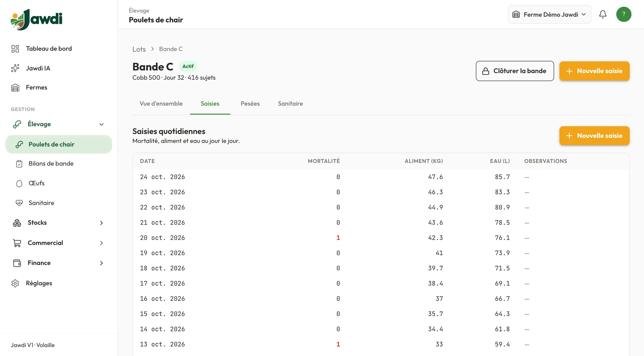Collapse the Élevage section chevron

101,124
